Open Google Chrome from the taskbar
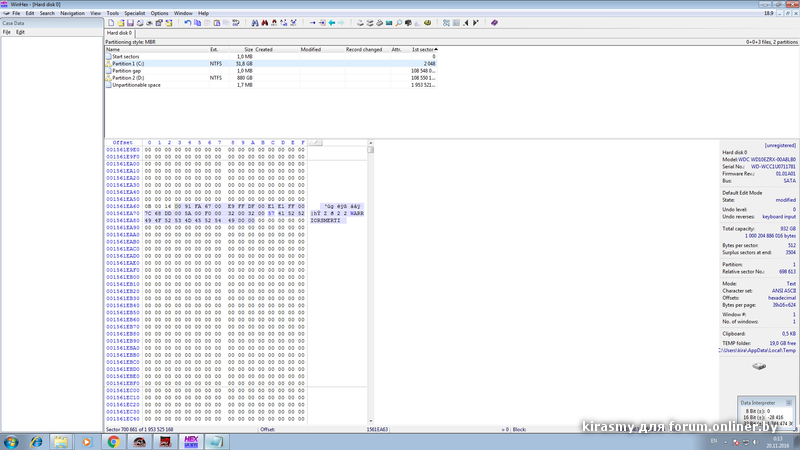This screenshot has height=450, width=800. (x=113, y=441)
